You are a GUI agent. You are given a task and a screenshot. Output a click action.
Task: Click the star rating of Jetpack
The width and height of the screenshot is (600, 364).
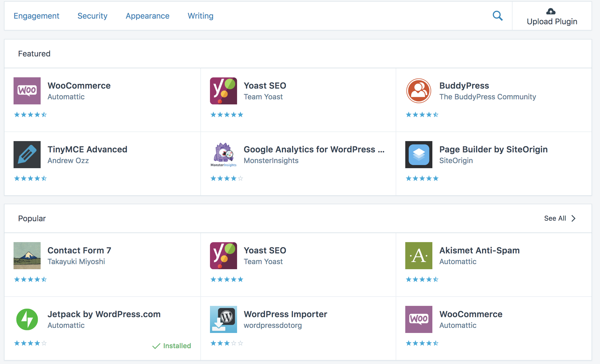click(x=30, y=343)
